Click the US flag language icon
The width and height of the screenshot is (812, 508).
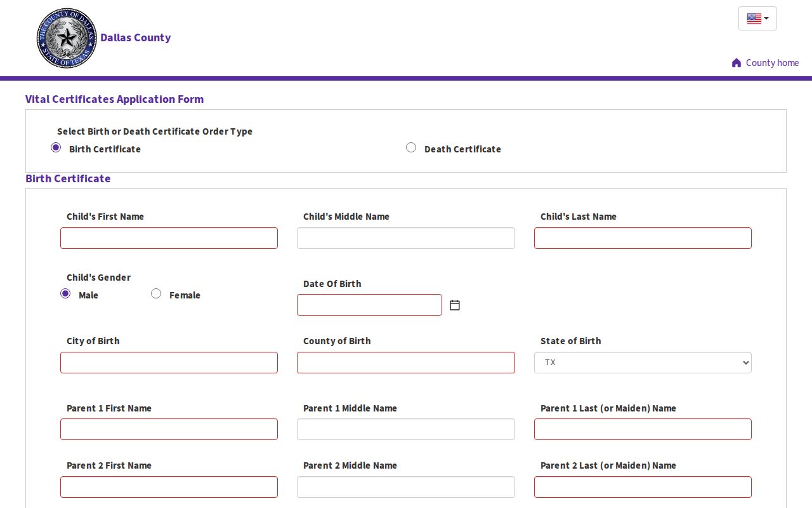point(754,18)
